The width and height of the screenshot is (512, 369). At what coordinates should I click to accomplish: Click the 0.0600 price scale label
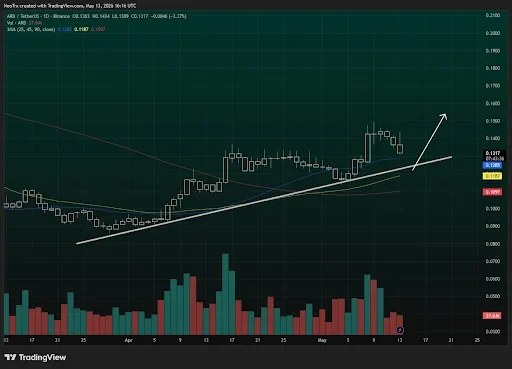pyautogui.click(x=493, y=279)
